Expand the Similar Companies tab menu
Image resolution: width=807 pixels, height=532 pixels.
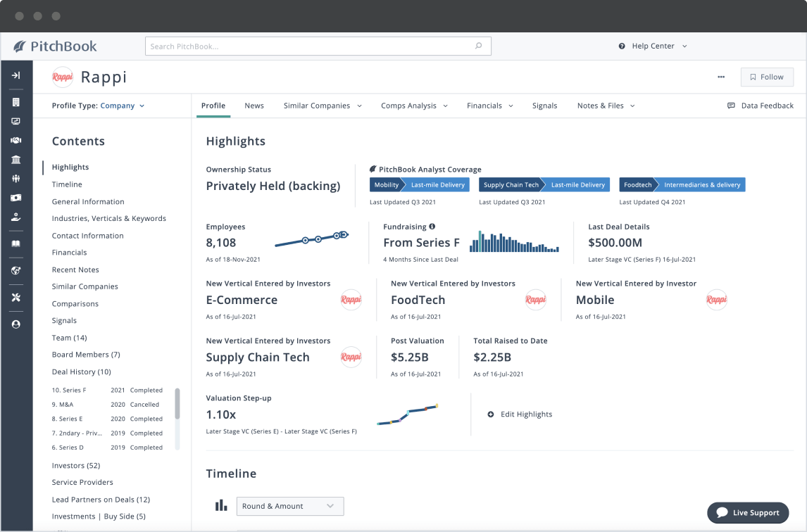[359, 106]
